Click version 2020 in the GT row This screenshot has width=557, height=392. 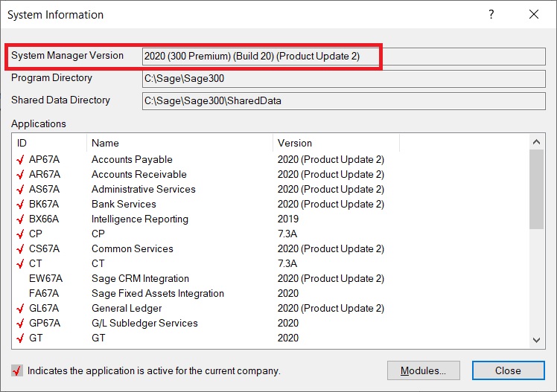click(288, 338)
